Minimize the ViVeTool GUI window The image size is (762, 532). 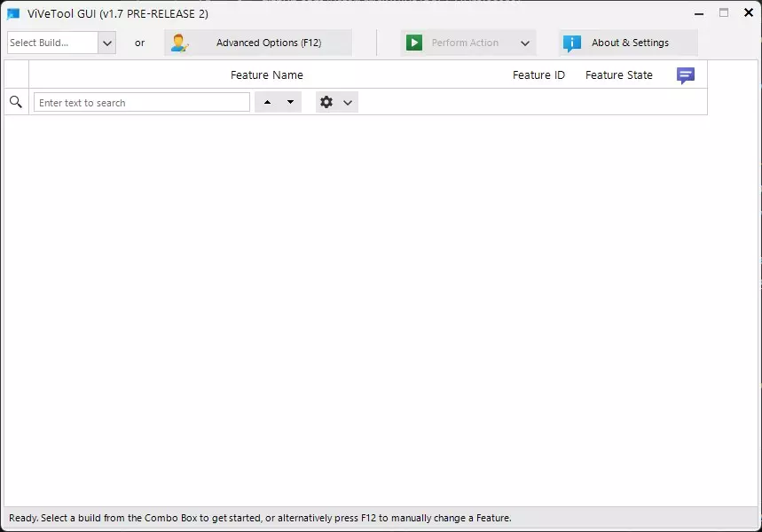(x=699, y=13)
